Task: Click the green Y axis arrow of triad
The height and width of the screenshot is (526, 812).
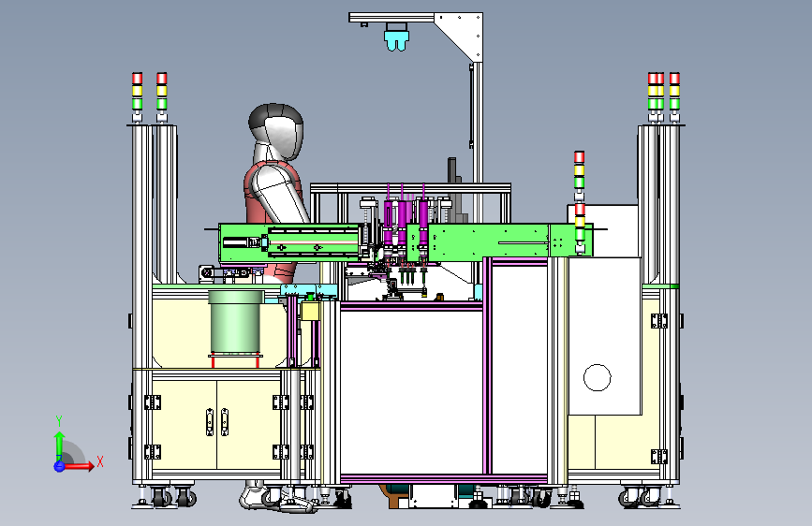Action: (x=59, y=446)
